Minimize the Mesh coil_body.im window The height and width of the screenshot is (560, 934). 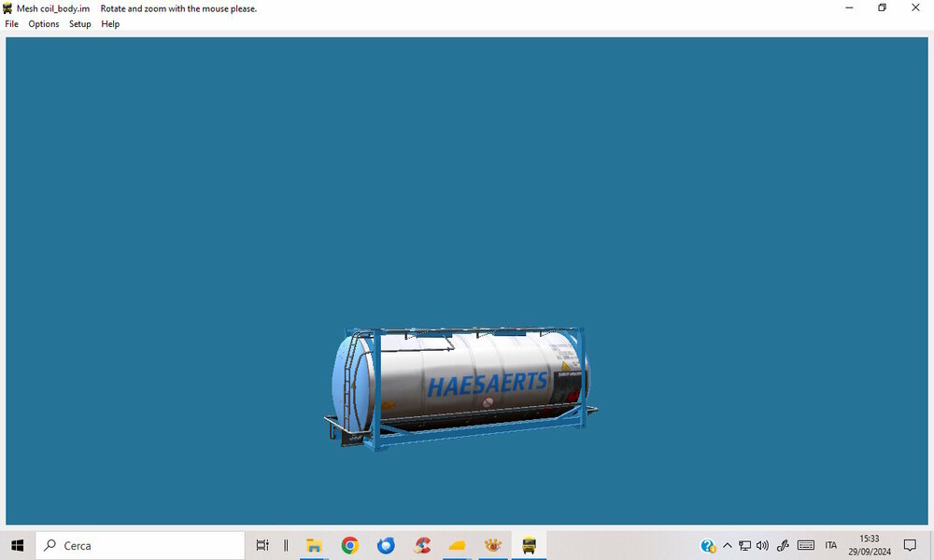click(849, 7)
